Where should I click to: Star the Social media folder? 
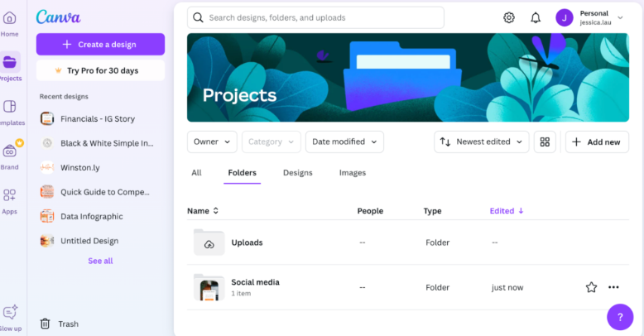(x=591, y=287)
